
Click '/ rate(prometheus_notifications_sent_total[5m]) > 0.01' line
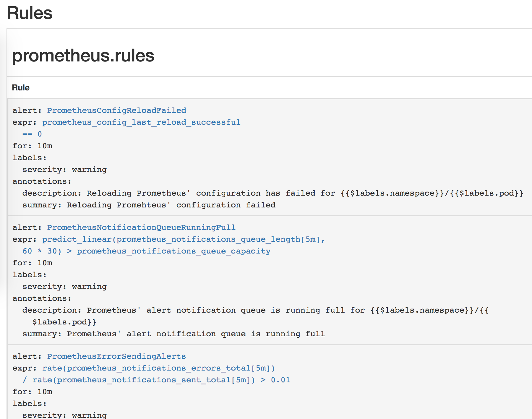pyautogui.click(x=156, y=380)
